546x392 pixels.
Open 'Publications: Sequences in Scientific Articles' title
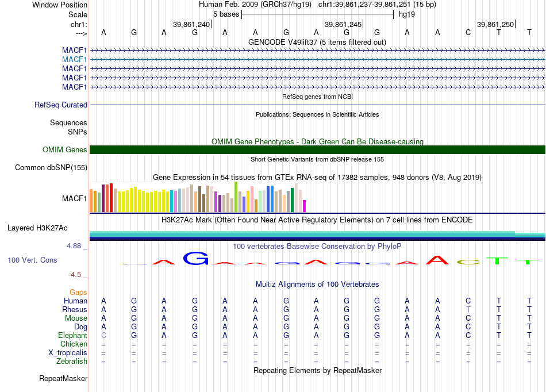click(x=317, y=114)
